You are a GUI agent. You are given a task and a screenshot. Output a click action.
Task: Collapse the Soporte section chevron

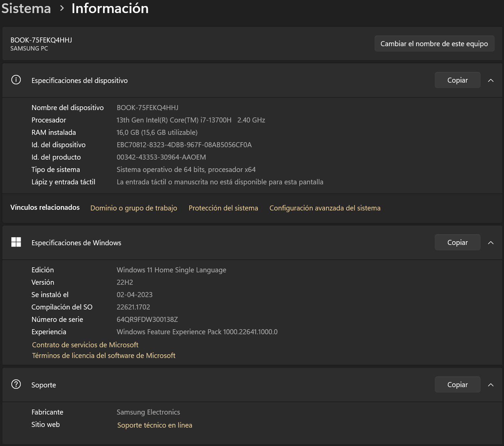coord(491,385)
